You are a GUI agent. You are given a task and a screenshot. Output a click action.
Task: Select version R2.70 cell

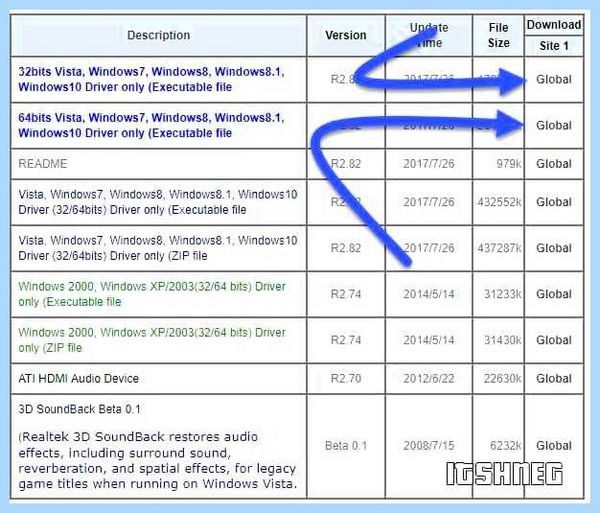pyautogui.click(x=346, y=378)
